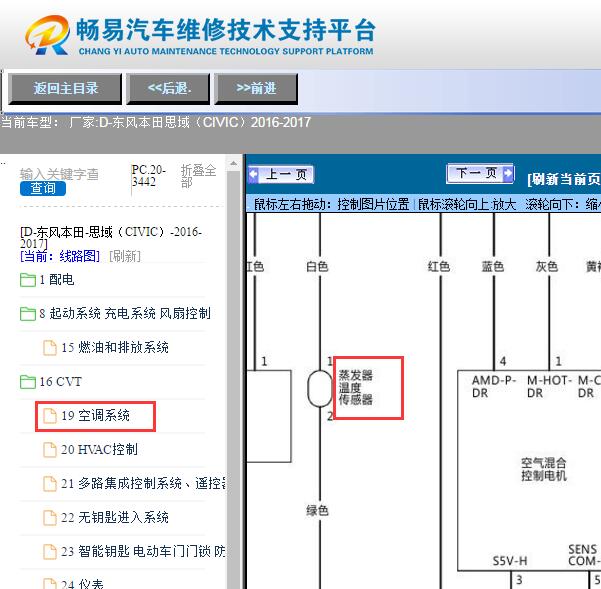The width and height of the screenshot is (601, 589).
Task: Go forward using the >>前进 button
Action: [256, 89]
